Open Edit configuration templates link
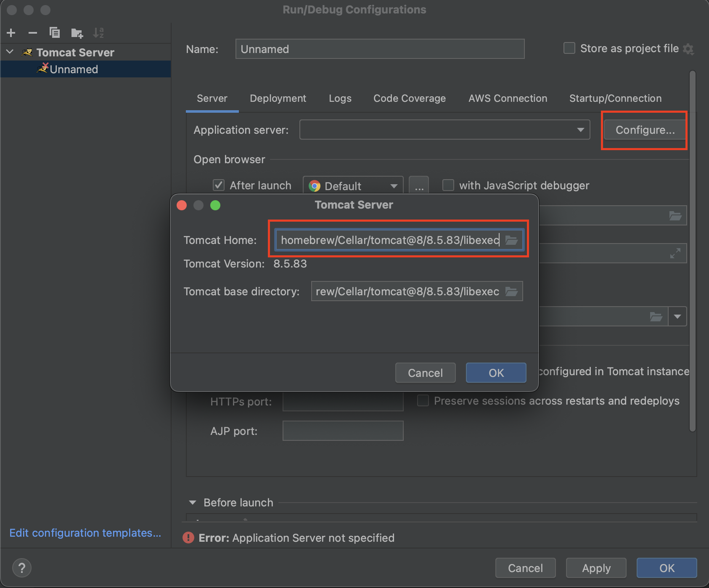The width and height of the screenshot is (709, 588). 85,533
